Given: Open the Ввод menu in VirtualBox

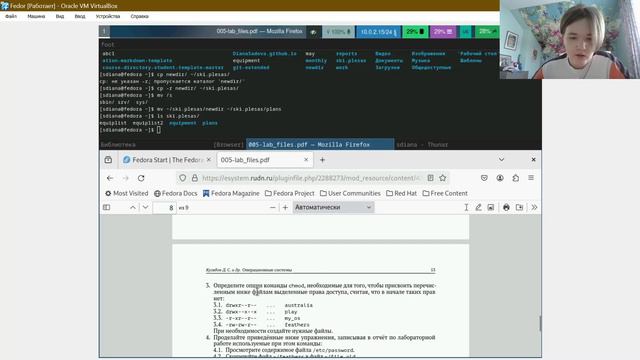Looking at the screenshot, I should coord(80,16).
